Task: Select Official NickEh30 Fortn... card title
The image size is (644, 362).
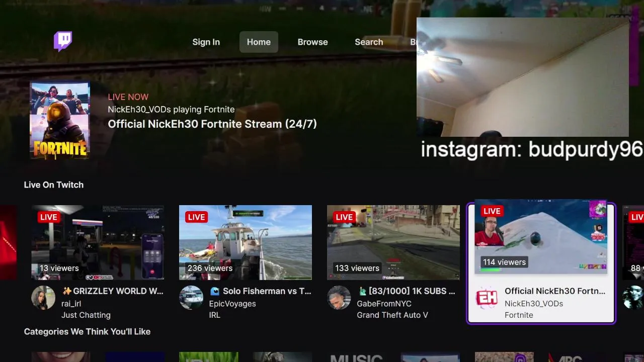Action: coord(555,291)
